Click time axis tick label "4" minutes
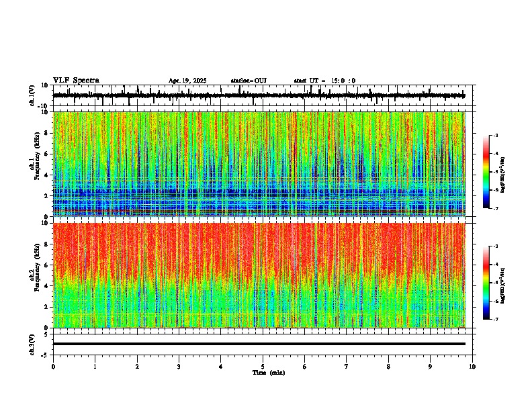Image resolution: width=532 pixels, height=411 pixels. tap(221, 367)
